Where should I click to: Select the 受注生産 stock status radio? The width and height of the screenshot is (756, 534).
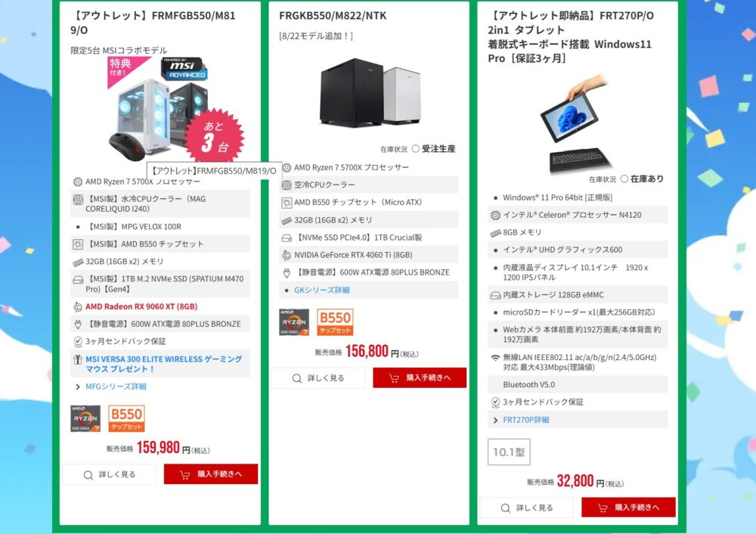pos(416,148)
